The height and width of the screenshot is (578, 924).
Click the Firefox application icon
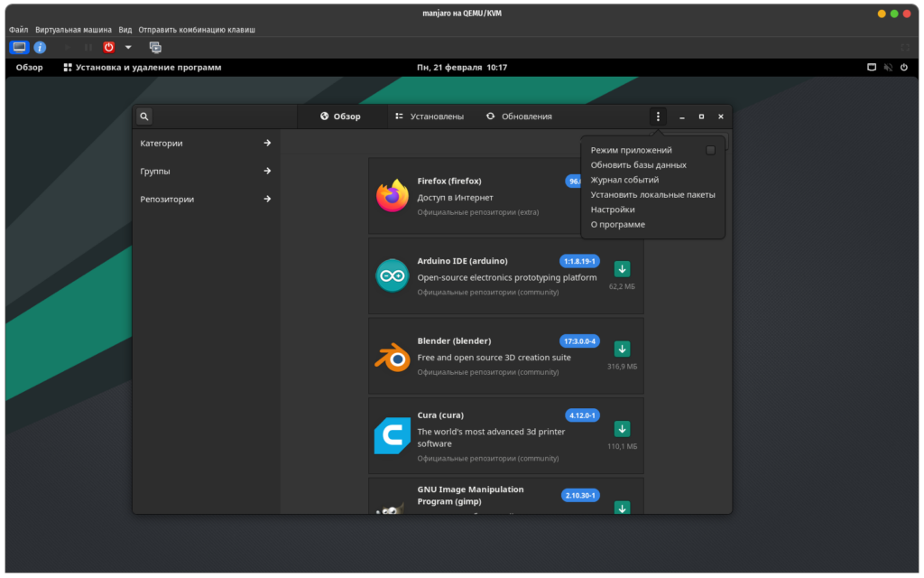tap(393, 196)
